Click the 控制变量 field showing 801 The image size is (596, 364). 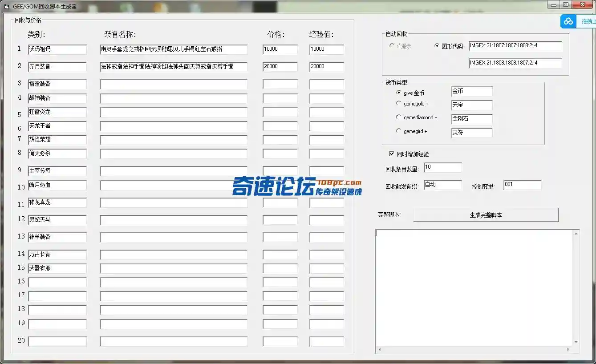coord(523,185)
